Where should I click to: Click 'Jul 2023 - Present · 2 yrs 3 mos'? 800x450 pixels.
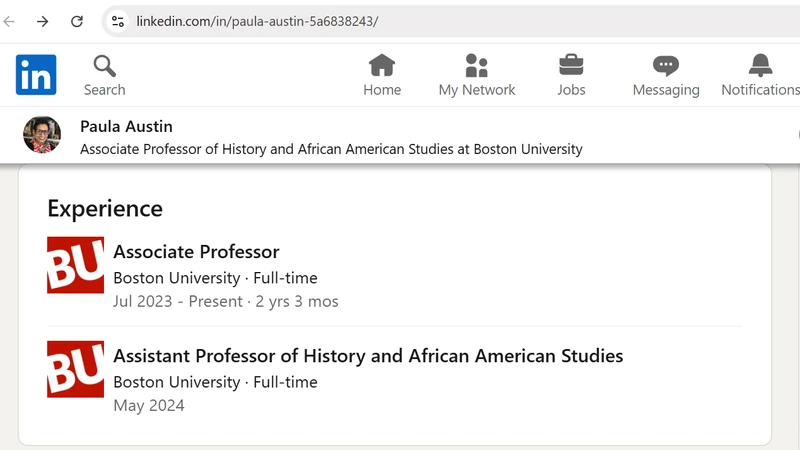pyautogui.click(x=226, y=302)
